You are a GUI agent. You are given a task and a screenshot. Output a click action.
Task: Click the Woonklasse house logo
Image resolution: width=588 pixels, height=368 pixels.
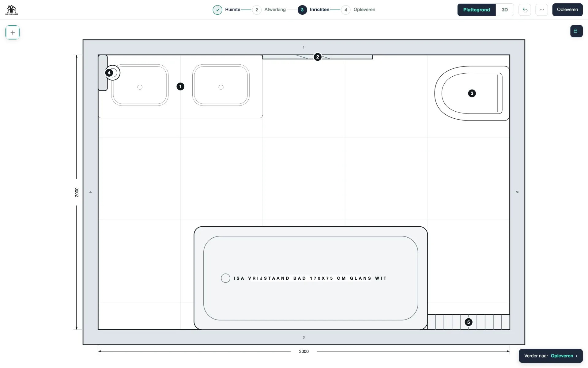[x=12, y=10]
